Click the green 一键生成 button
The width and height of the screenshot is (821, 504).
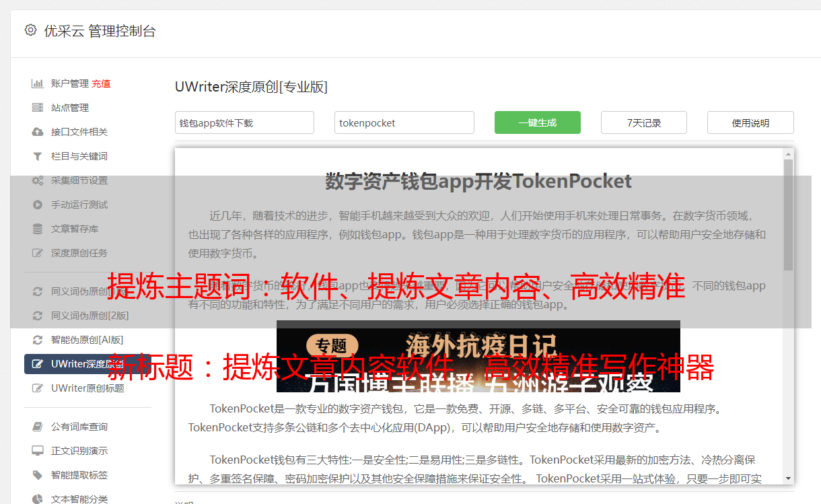click(538, 122)
